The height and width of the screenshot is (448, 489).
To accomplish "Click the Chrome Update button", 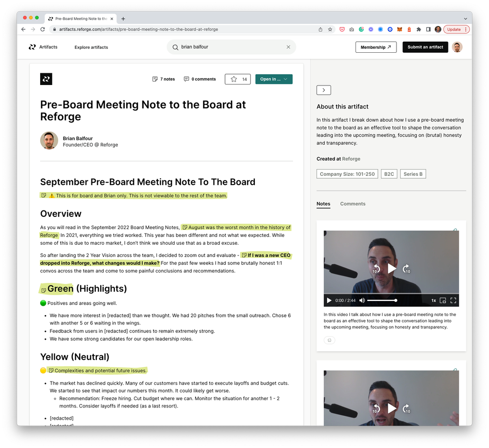I will pyautogui.click(x=454, y=29).
